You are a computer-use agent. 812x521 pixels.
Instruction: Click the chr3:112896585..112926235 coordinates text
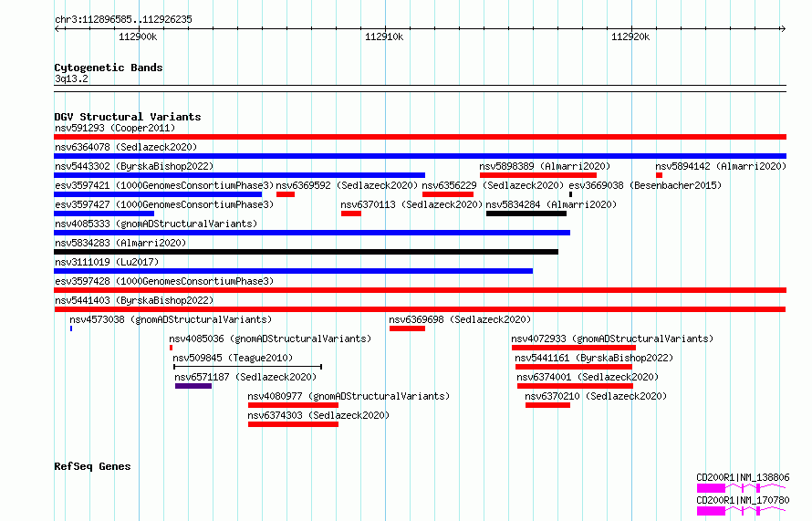(123, 19)
